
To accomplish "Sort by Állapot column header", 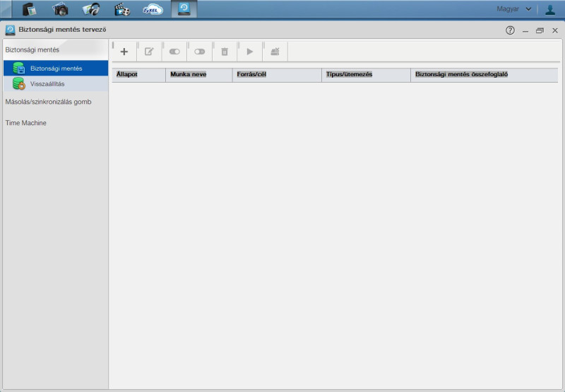I will coord(138,75).
